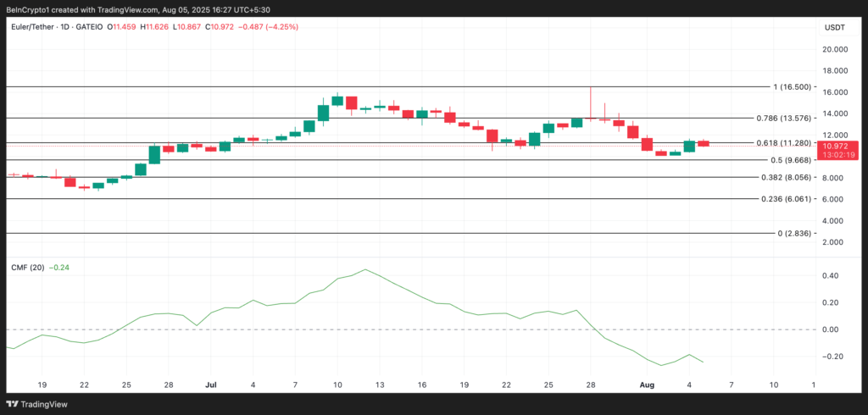Select the 13 date label on time axis
This screenshot has width=868, height=415.
[x=379, y=384]
